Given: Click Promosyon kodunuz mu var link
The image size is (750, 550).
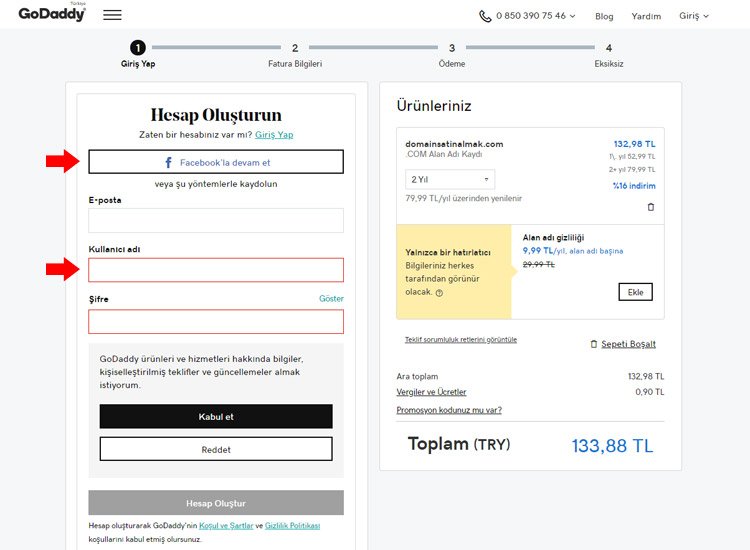Looking at the screenshot, I should 449,410.
